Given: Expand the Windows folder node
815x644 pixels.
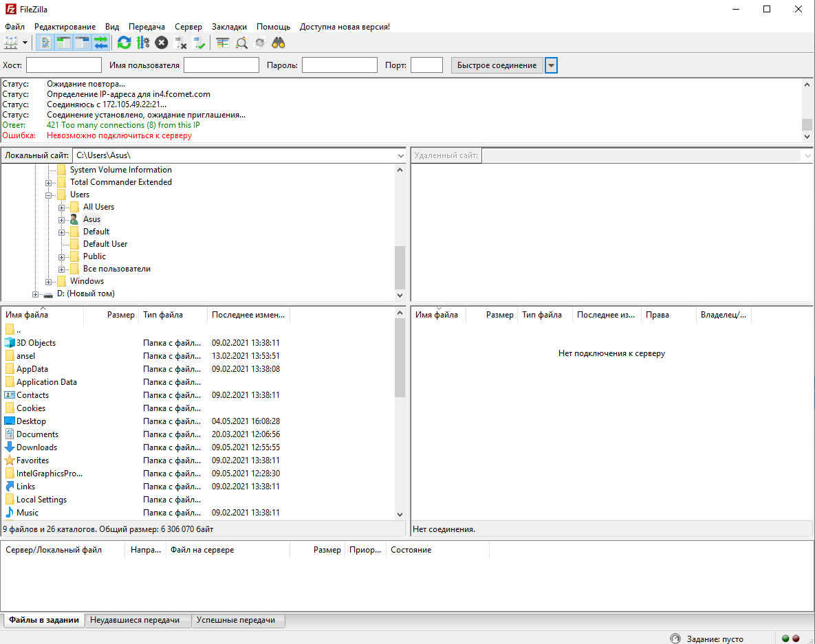Looking at the screenshot, I should 48,282.
